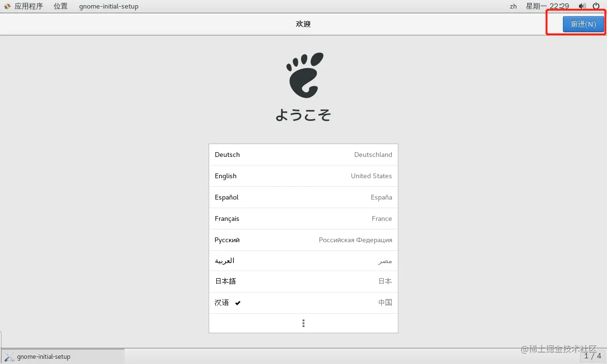Select English United States language row
Screen dimensions: 607x364
(303, 176)
